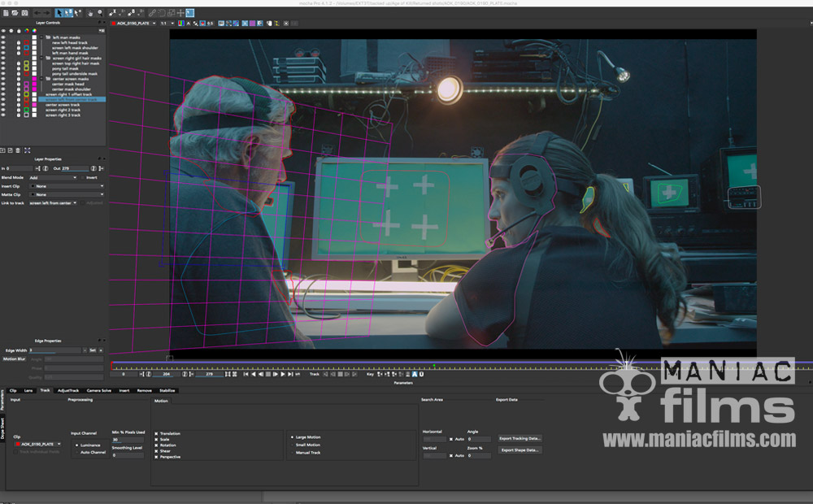Open the AOK_0190_PLATE clip dropdown above the viewer
This screenshot has width=813, height=504.
134,24
